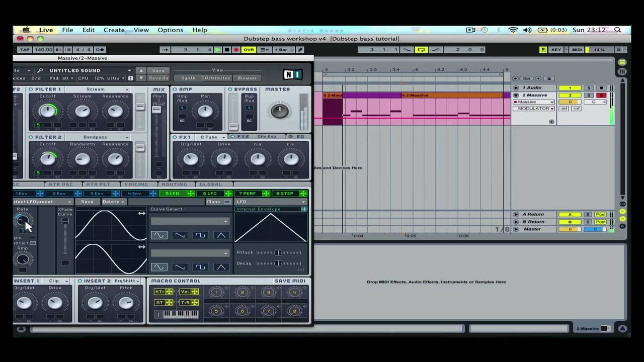Open the Ultra quality dropdown

tap(116, 78)
